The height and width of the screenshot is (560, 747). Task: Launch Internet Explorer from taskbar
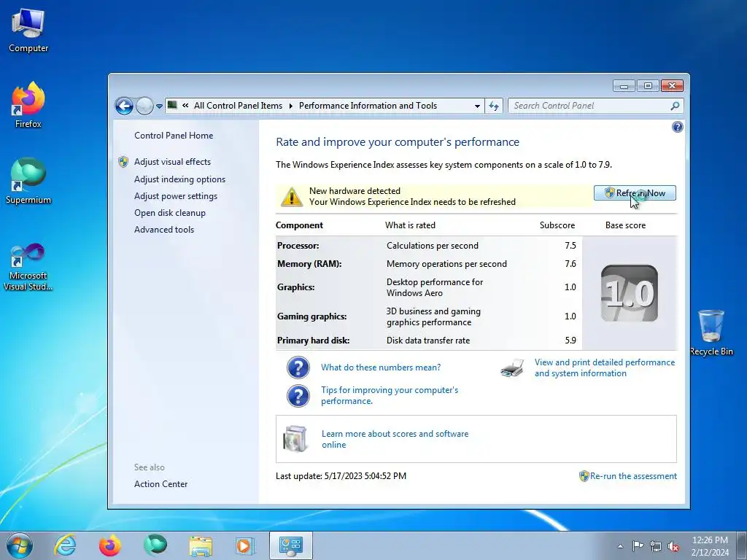(x=65, y=545)
